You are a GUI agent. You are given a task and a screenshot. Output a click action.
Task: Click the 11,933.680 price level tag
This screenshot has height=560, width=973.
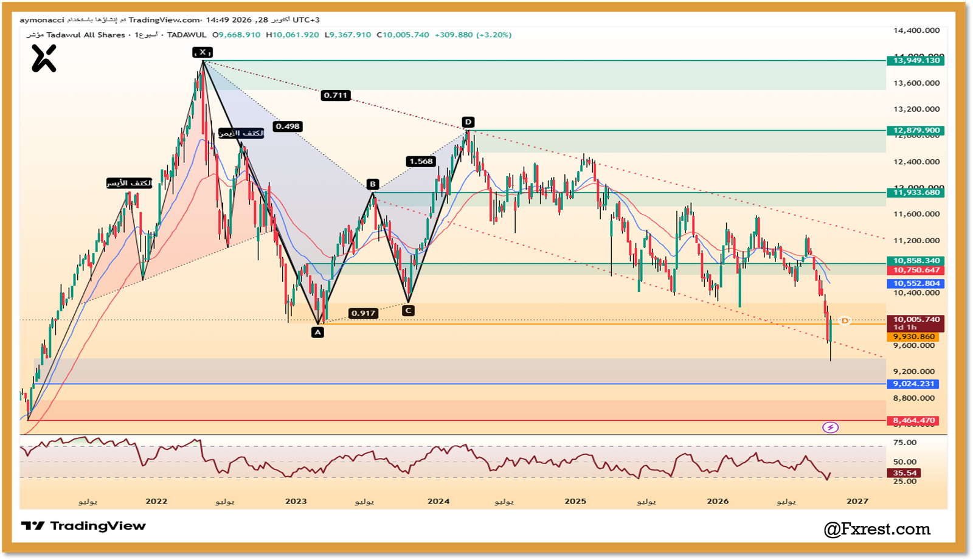[x=916, y=192]
